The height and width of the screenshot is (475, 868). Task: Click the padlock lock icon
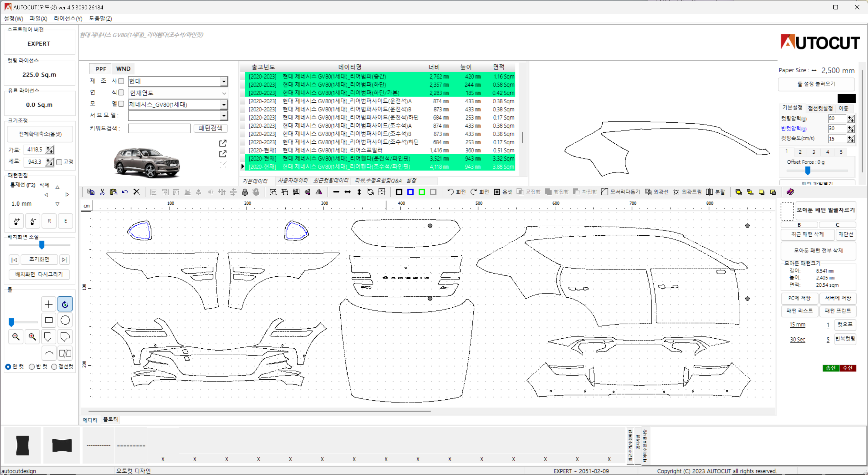(x=245, y=192)
